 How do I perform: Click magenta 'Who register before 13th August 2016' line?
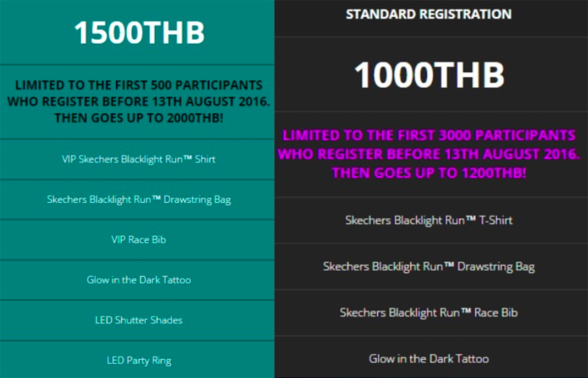pos(428,154)
